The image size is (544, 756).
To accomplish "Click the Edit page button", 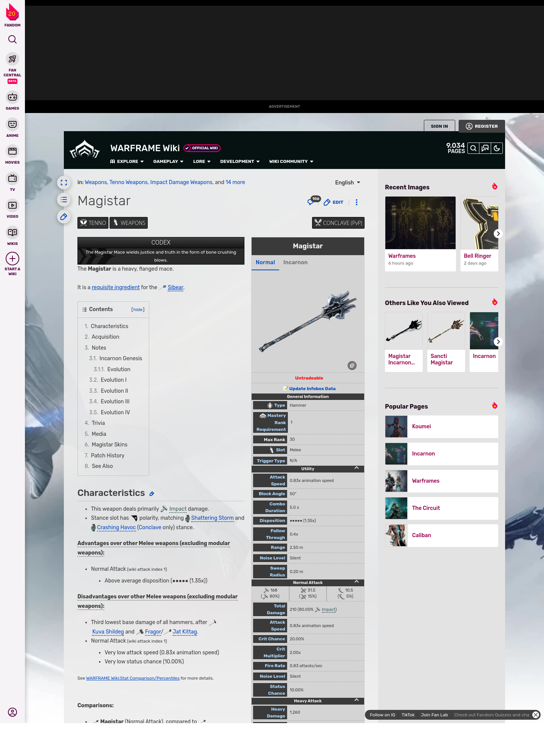I will pos(334,202).
